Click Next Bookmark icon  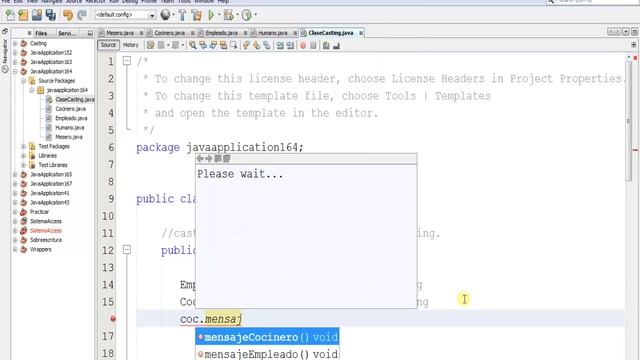click(x=256, y=45)
